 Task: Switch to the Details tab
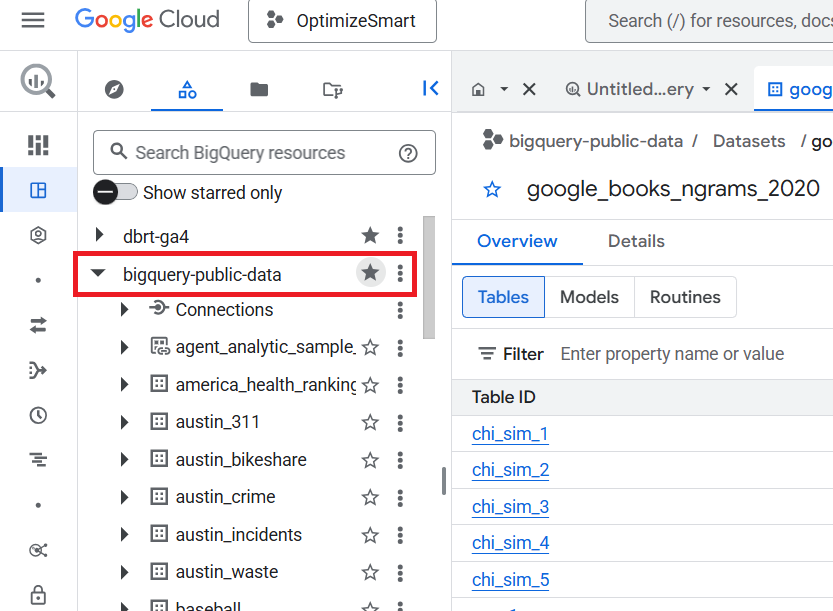(x=636, y=241)
